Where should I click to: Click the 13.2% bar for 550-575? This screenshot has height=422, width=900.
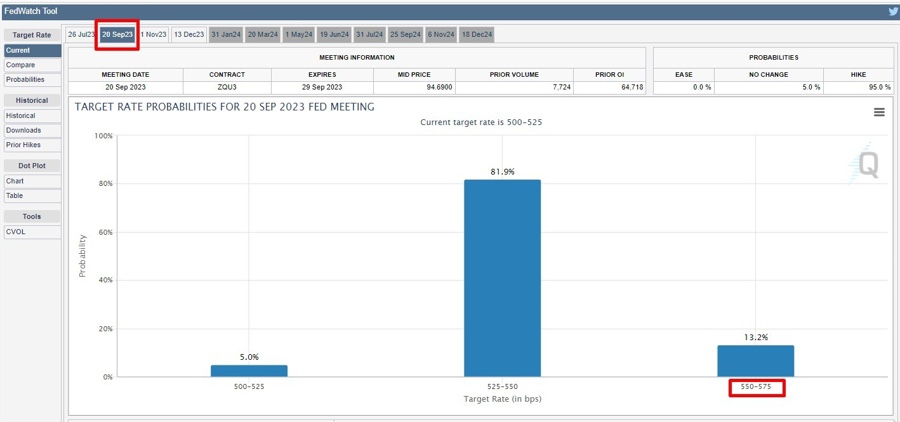click(755, 361)
